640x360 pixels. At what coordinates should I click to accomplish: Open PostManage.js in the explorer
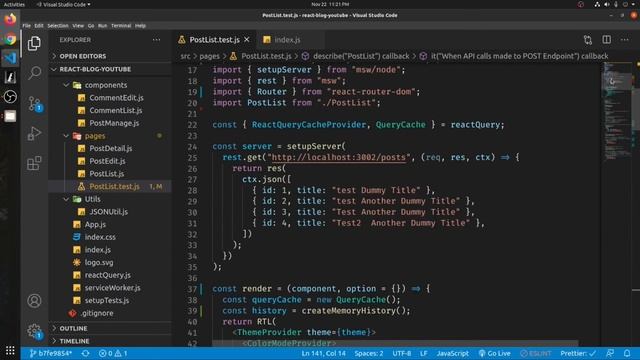pyautogui.click(x=114, y=123)
